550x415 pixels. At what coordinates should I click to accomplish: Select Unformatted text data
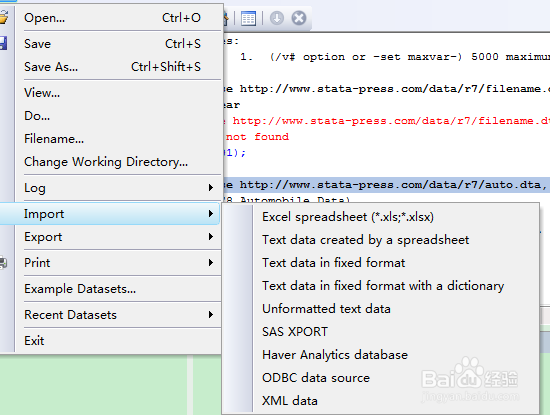click(381, 309)
